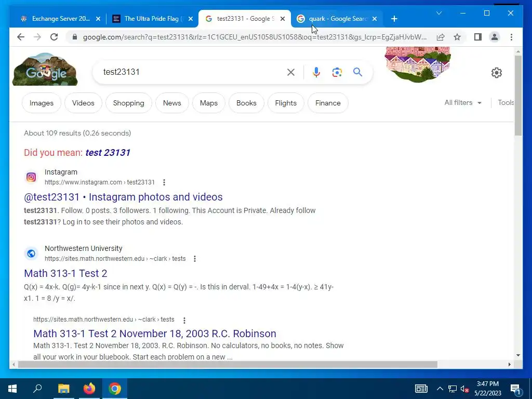Click the Painted Ladies doodle image
The width and height of the screenshot is (532, 399).
click(x=418, y=64)
